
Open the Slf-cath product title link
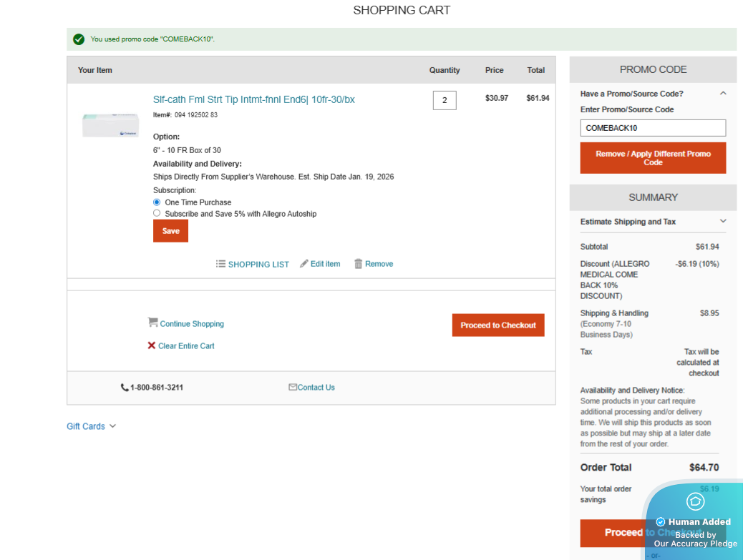[x=253, y=99]
